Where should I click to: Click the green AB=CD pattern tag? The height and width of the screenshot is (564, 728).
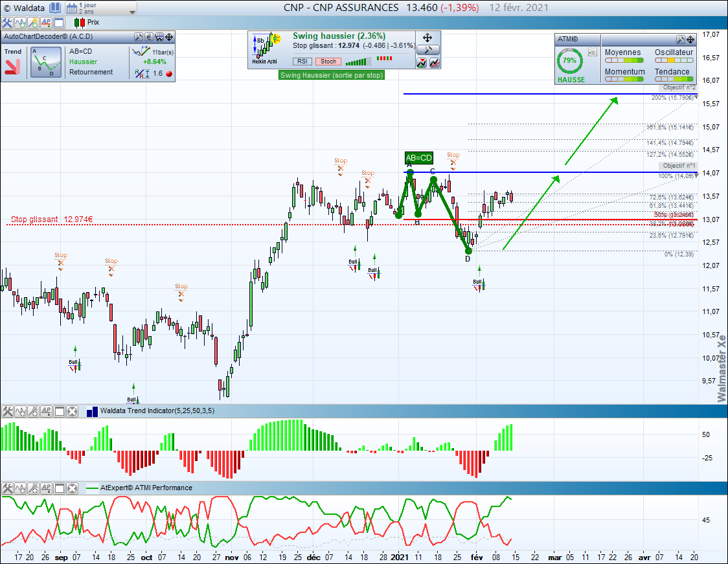pyautogui.click(x=419, y=158)
